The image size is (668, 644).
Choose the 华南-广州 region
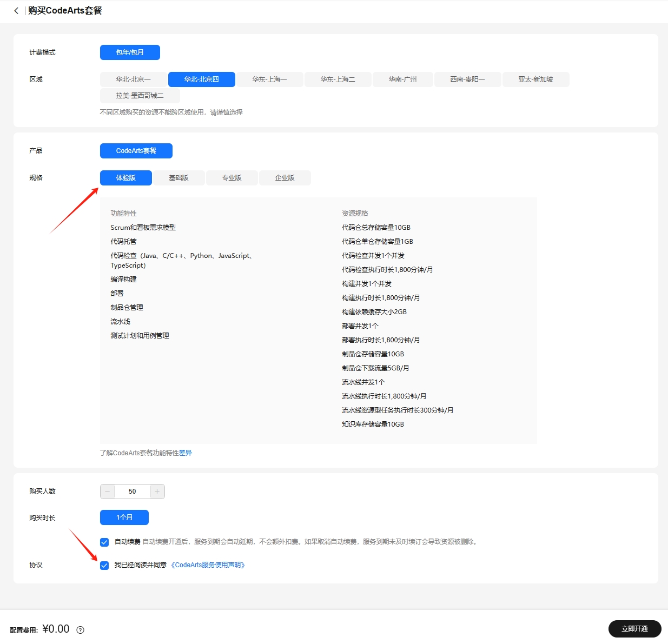click(402, 79)
